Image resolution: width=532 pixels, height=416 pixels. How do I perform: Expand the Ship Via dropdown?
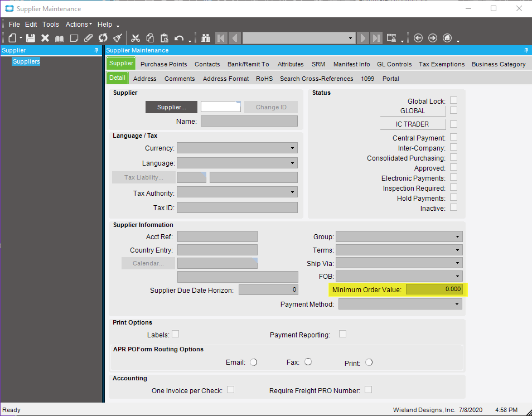point(457,263)
